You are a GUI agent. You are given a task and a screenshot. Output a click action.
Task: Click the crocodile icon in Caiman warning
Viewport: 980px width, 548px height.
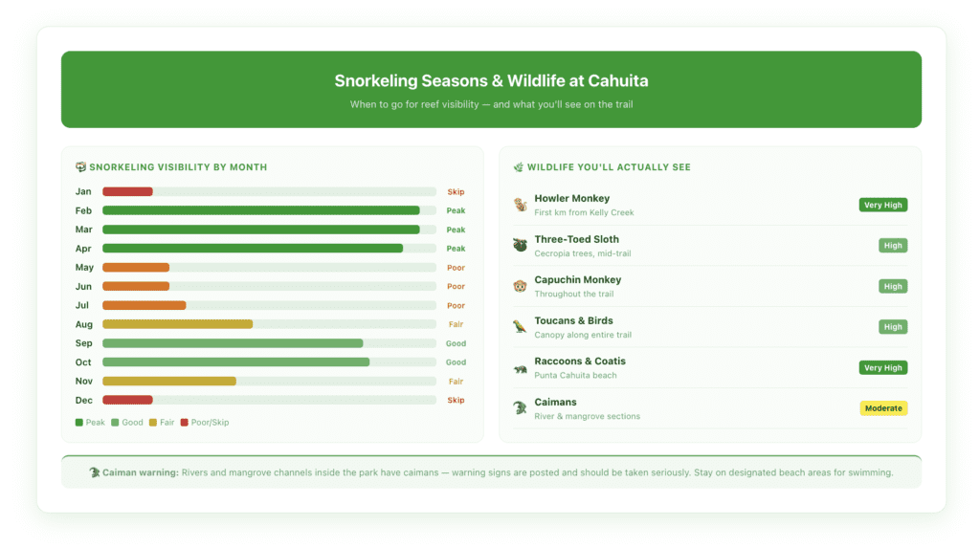pos(94,472)
